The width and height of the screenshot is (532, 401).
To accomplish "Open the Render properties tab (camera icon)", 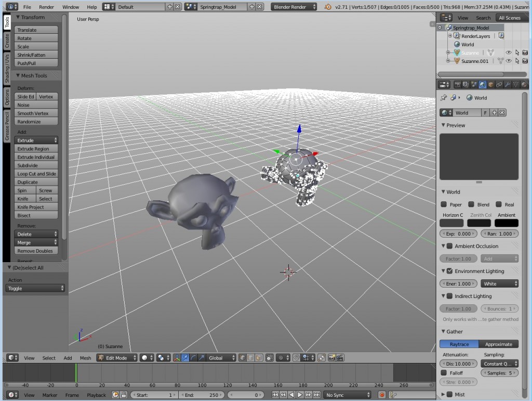I will point(459,85).
